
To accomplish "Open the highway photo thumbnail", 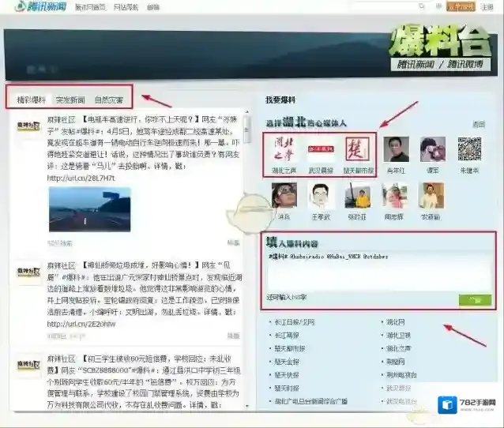I will click(90, 209).
